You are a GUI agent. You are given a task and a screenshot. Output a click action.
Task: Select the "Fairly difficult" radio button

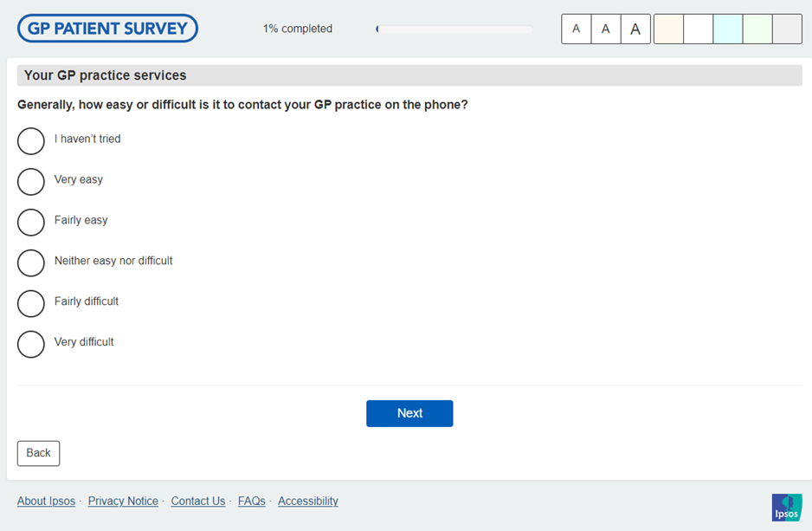pos(31,303)
